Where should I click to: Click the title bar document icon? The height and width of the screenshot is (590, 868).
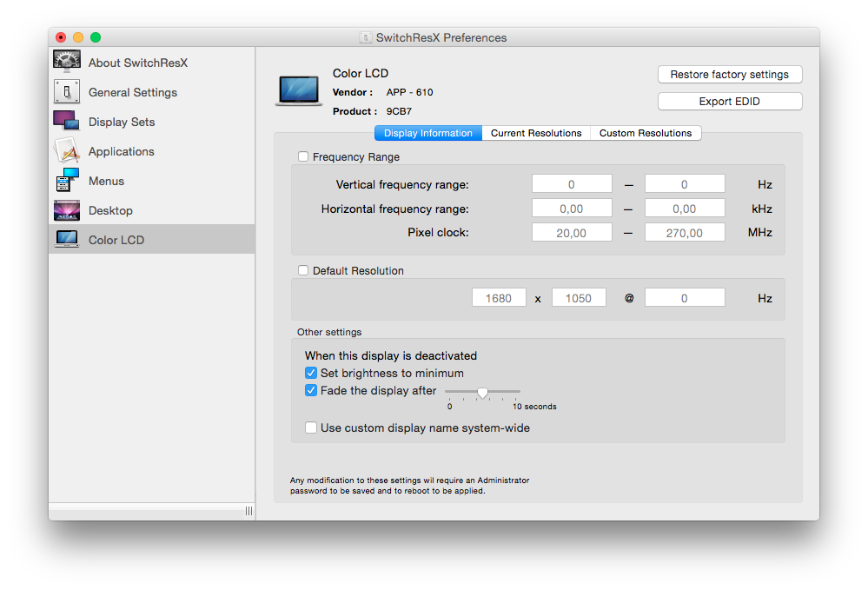pyautogui.click(x=365, y=37)
